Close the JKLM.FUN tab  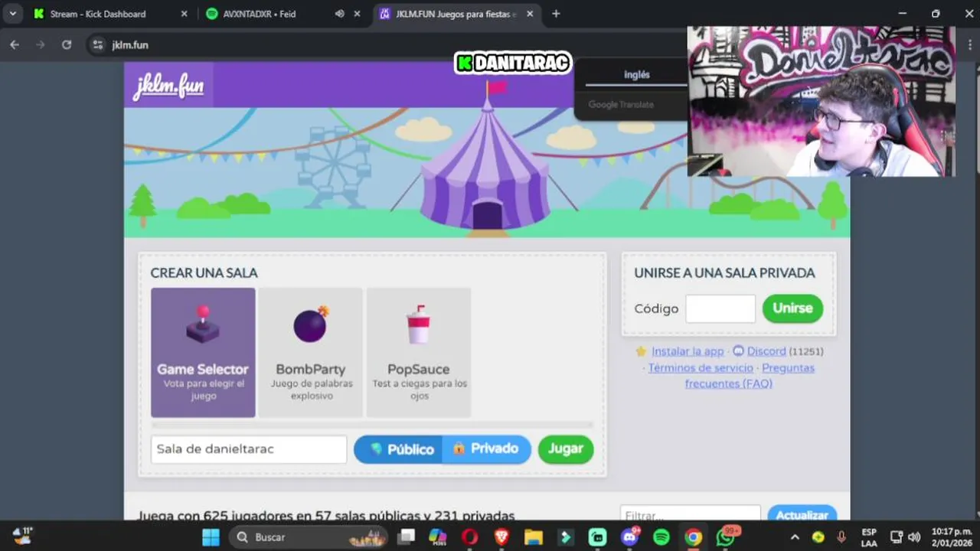(x=530, y=14)
